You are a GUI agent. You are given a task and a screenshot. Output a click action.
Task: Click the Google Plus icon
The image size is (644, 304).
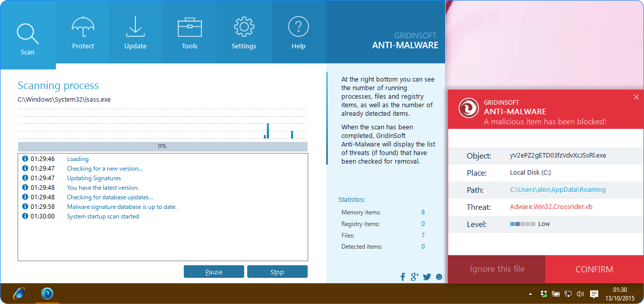click(415, 276)
